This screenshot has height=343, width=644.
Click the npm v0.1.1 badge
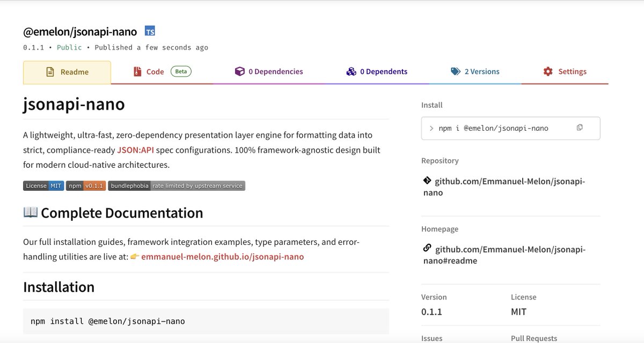click(x=86, y=186)
